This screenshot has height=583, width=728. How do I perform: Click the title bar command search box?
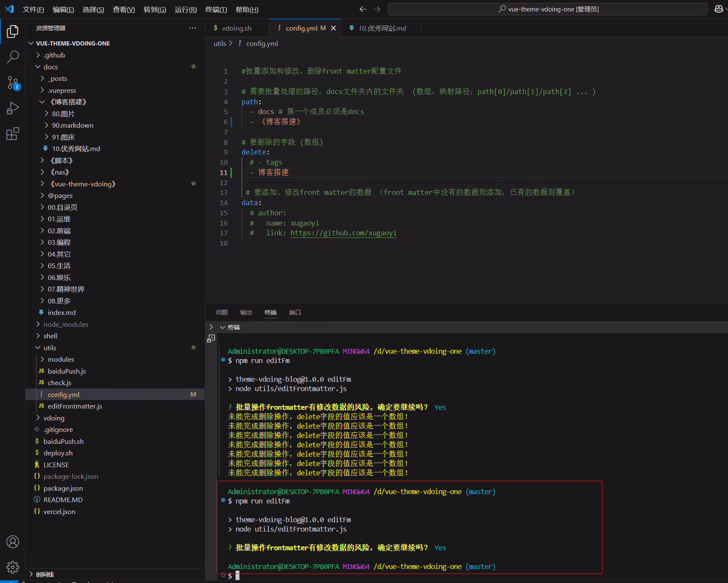tap(548, 9)
